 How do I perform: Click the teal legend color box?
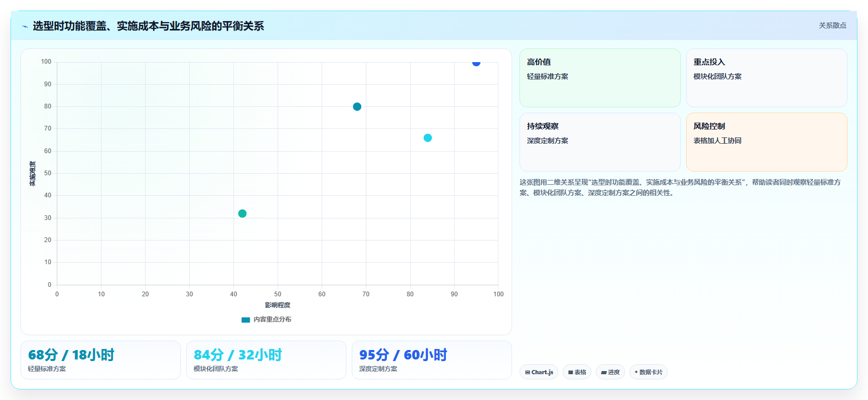click(246, 319)
